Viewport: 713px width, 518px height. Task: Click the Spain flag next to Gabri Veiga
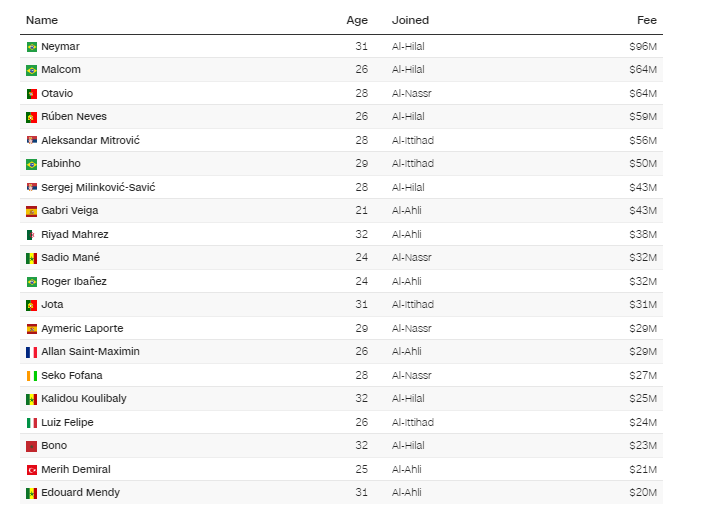[31, 211]
